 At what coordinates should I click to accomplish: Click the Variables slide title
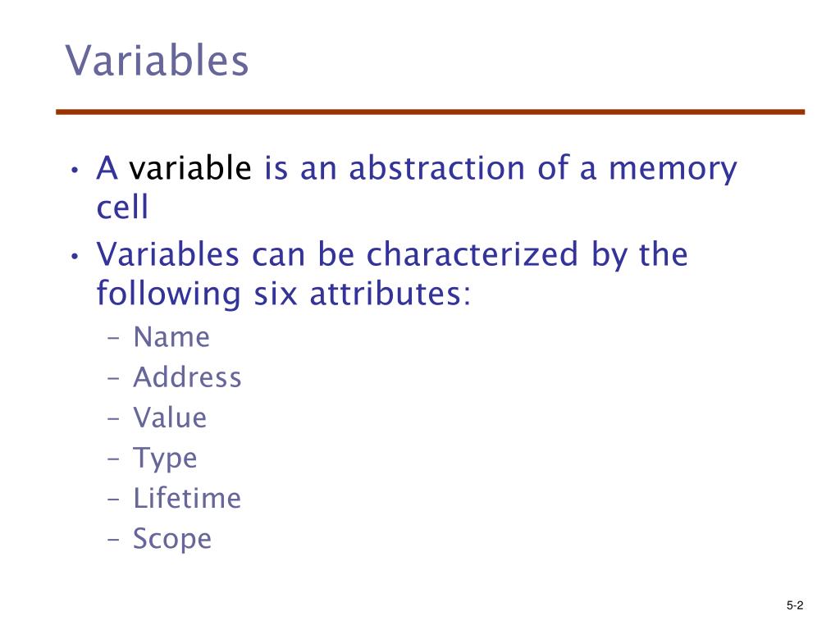point(157,61)
